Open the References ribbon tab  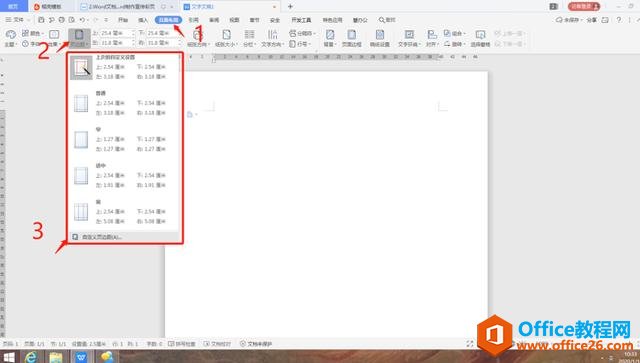(x=193, y=20)
